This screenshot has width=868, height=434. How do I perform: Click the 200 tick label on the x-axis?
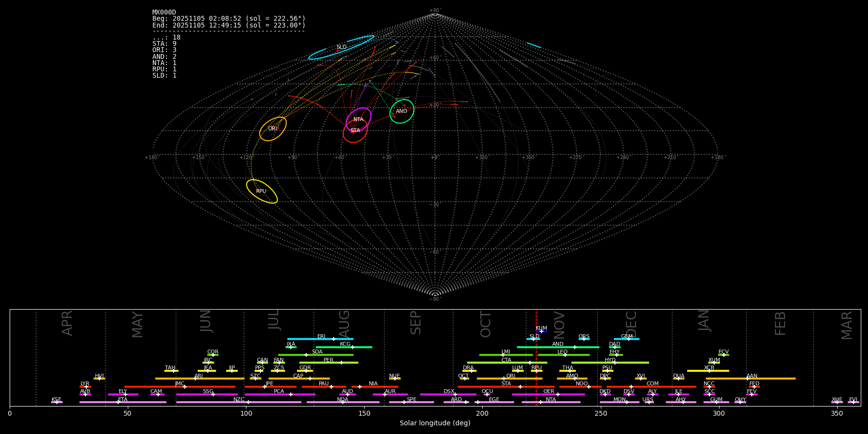point(482,413)
